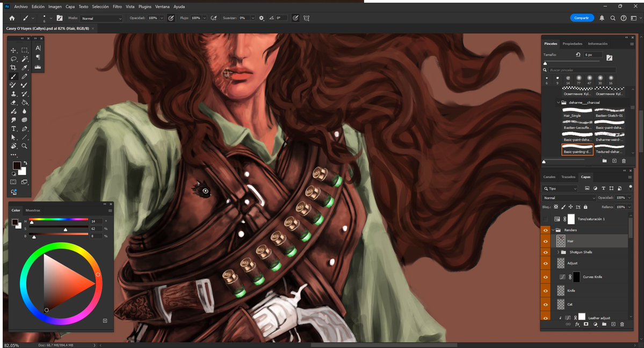Select the Move tool

tap(13, 50)
